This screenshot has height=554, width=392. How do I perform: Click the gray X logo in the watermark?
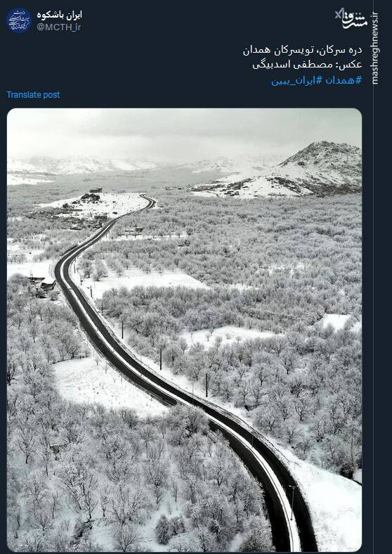point(339,14)
